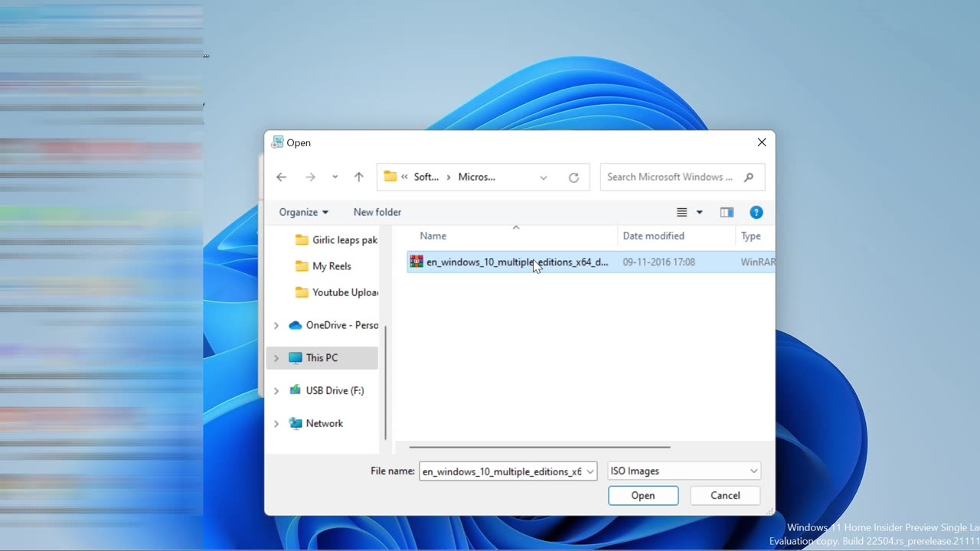Select the en_windows_10_multiple_editions_x64 file
Viewport: 980px width, 551px height.
coord(590,262)
